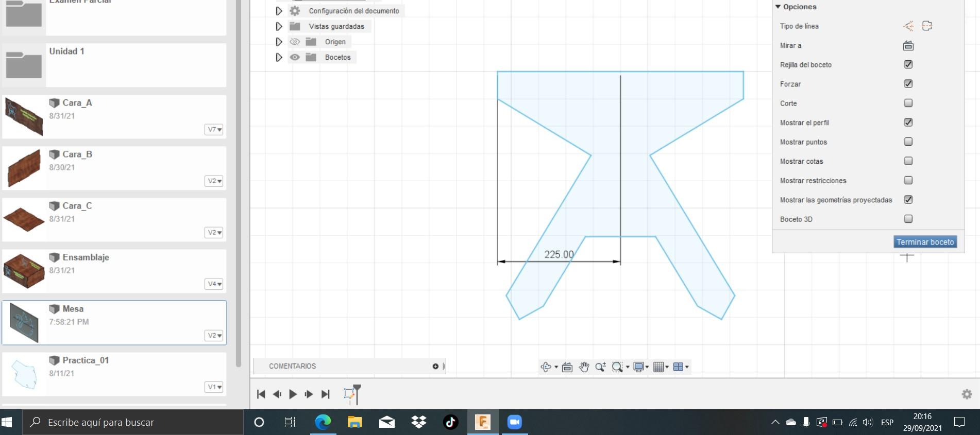Click the grid and snaps icon
The height and width of the screenshot is (435, 980).
pyautogui.click(x=658, y=367)
